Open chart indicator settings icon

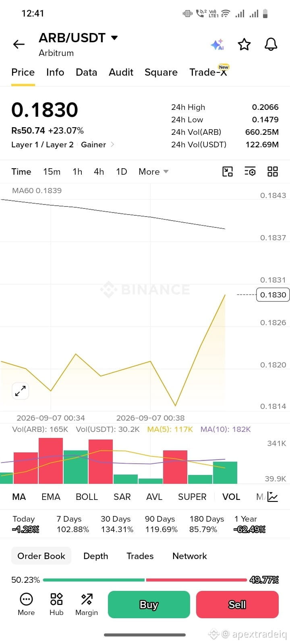250,171
